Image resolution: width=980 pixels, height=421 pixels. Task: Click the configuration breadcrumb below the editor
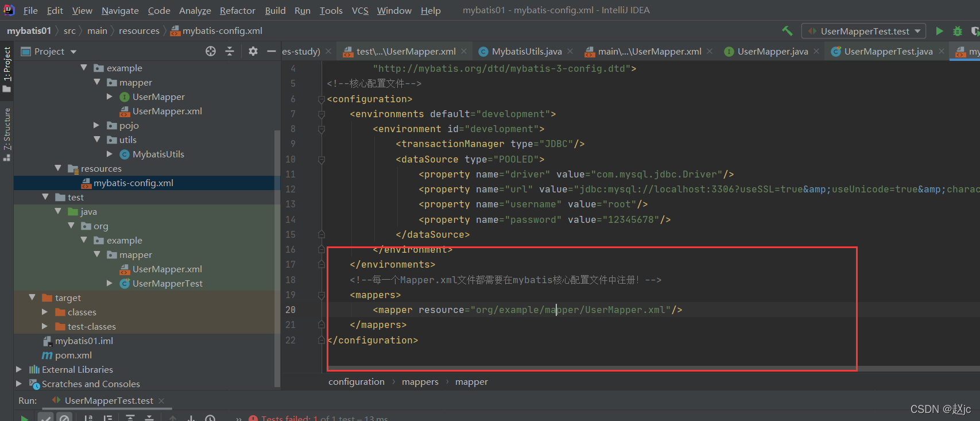pyautogui.click(x=357, y=381)
